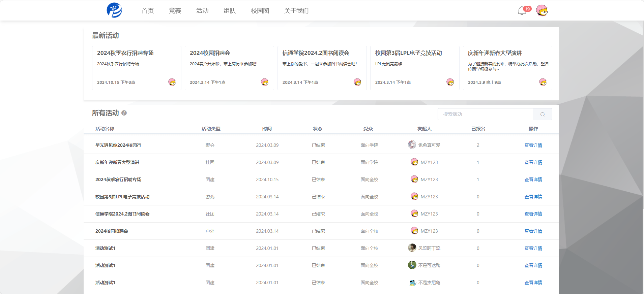Screen dimensions: 644x294
Task: Open the 校园第3届LPL电子竞技活动 card title
Action: [x=408, y=53]
